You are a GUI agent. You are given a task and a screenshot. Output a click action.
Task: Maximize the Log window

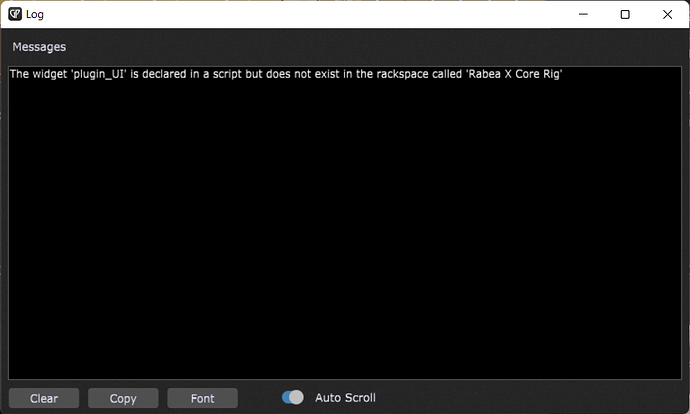click(x=625, y=14)
